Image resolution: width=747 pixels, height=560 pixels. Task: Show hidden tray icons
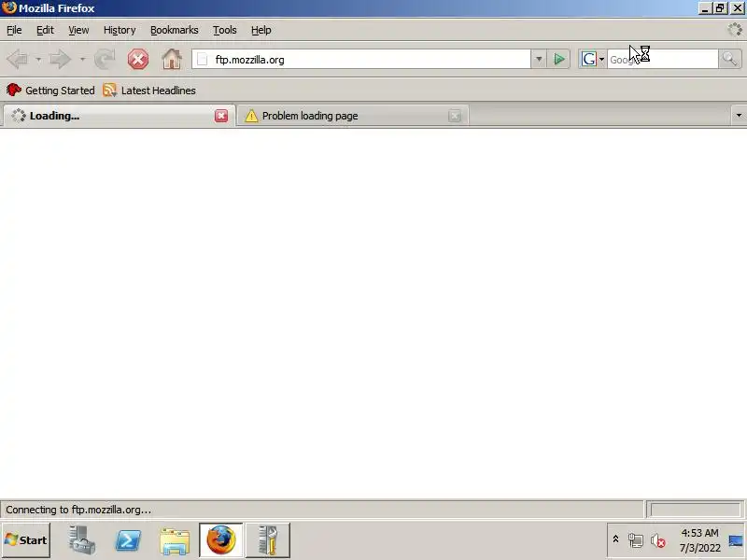coord(615,539)
